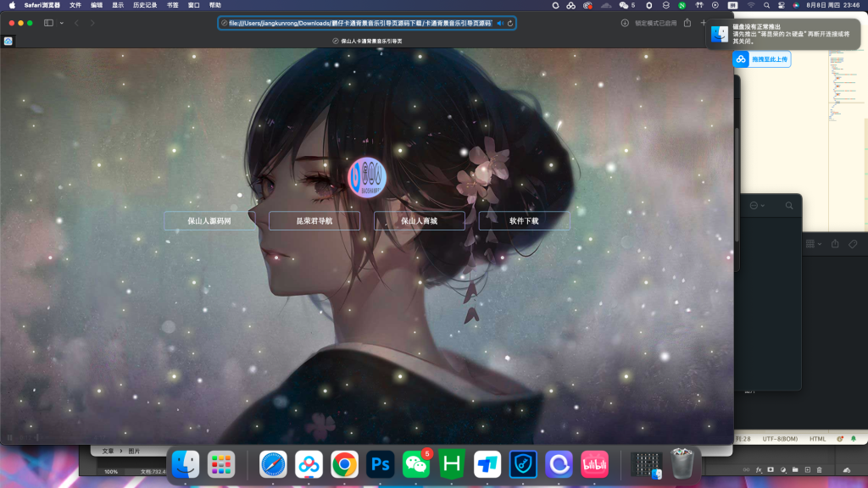
Task: Open the Trash in the Dock
Action: click(x=682, y=463)
